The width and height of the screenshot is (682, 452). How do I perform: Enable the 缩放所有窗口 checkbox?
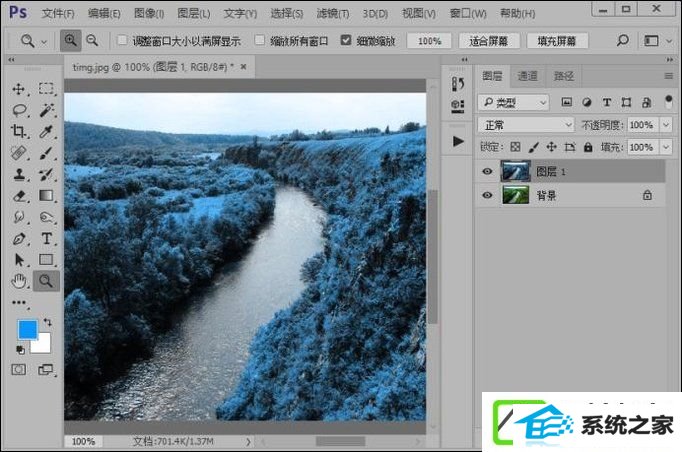point(260,40)
